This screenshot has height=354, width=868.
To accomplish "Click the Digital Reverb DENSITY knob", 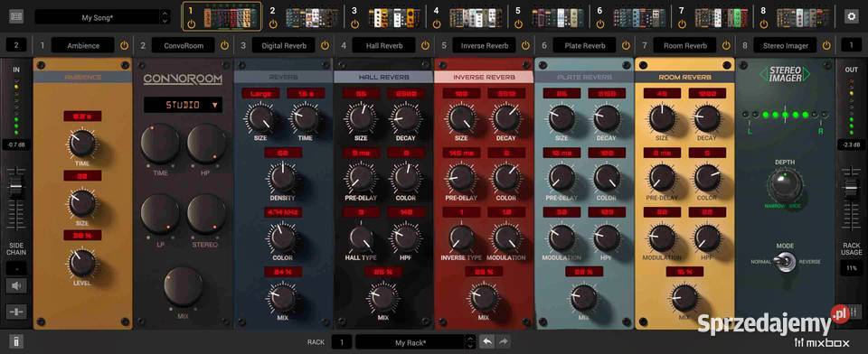I will coord(283,178).
